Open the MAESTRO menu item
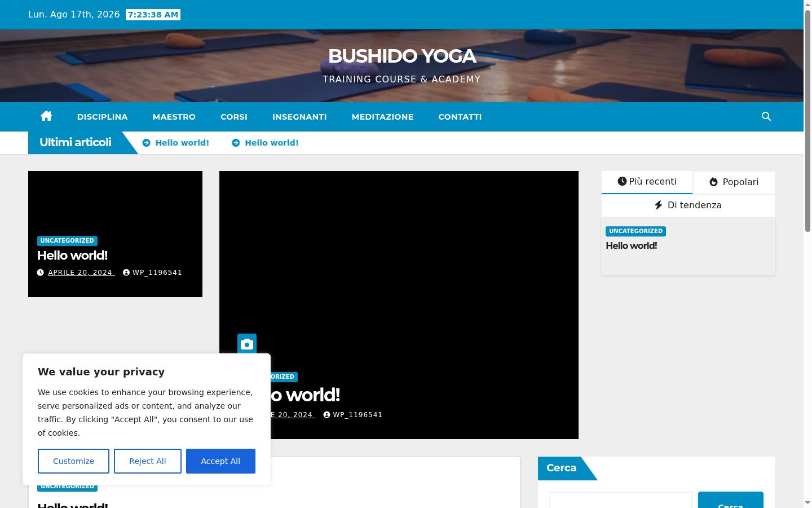Screen dimensions: 812x508 click(x=174, y=117)
